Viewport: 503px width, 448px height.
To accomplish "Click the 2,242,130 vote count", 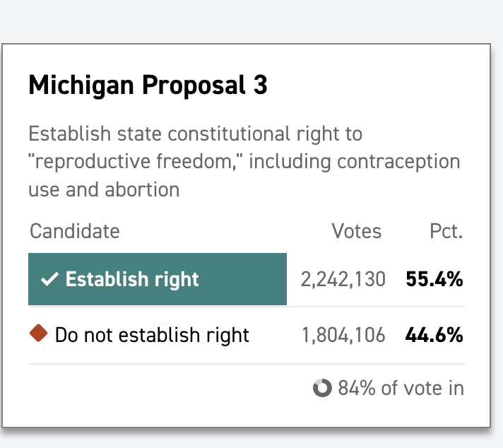I will pyautogui.click(x=343, y=280).
